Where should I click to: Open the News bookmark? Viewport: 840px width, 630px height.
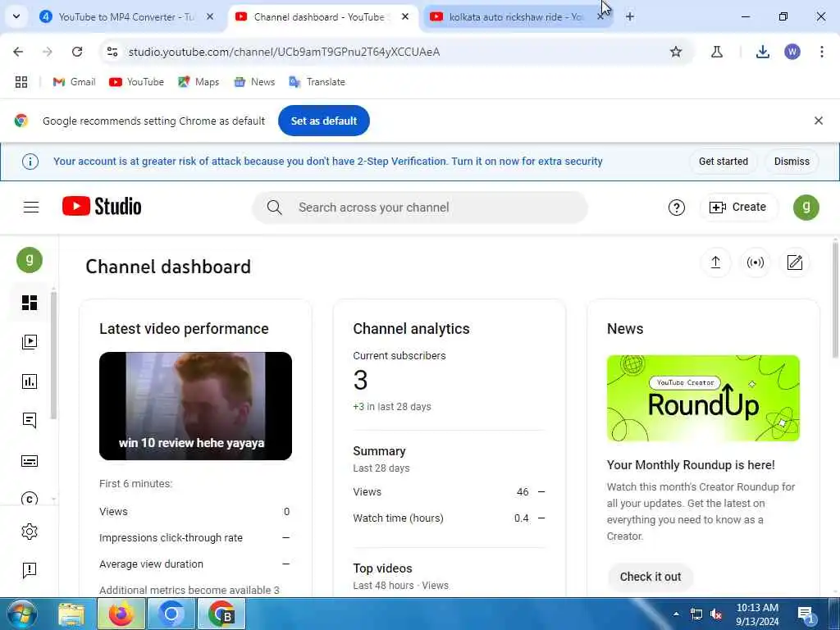coord(254,82)
